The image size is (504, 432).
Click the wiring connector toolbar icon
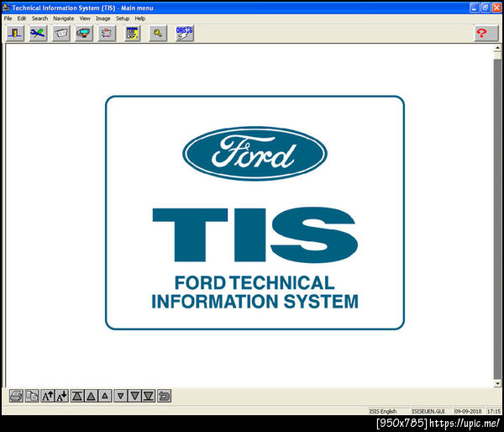pyautogui.click(x=107, y=33)
